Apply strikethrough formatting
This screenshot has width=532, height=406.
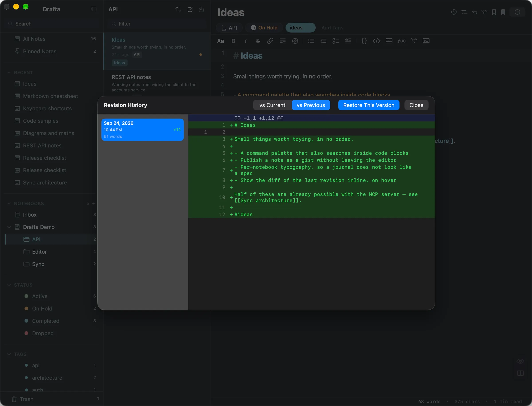coord(258,41)
